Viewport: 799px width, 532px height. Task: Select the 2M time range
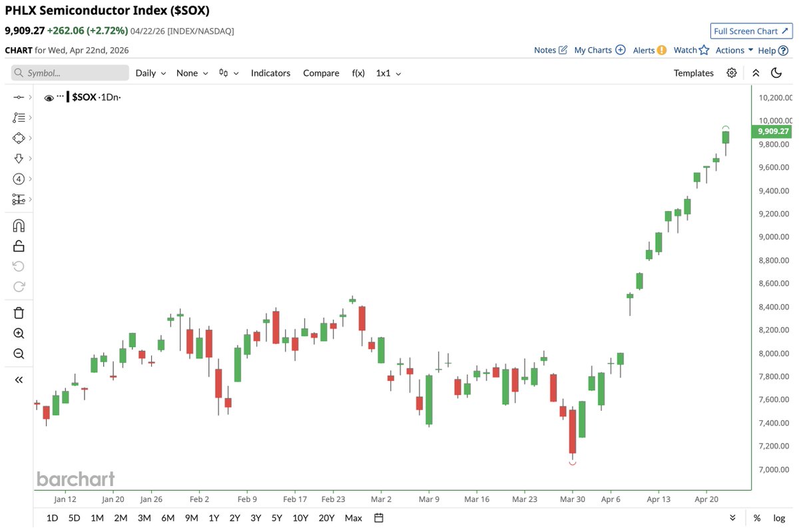pyautogui.click(x=121, y=517)
